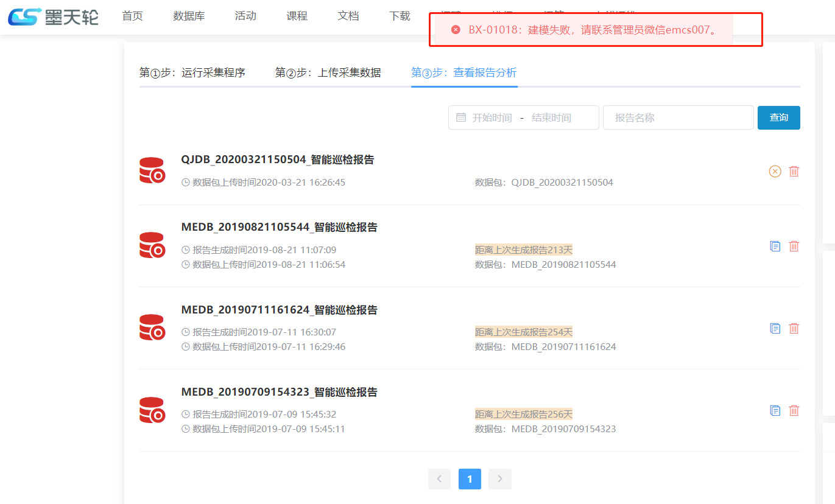Viewport: 835px width, 504px height.
Task: Click the 报告名称 search input field
Action: click(678, 118)
